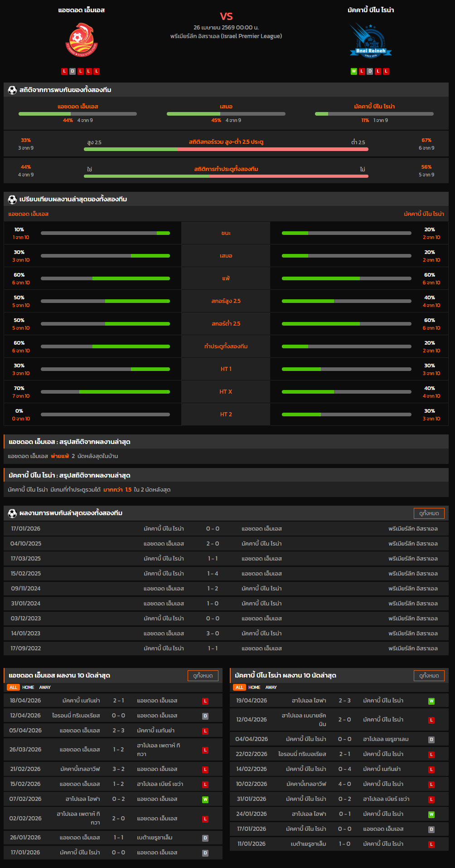The height and width of the screenshot is (868, 455).
Task: Click ดูทั้งหมด button in มัคคาบี้ บีไน ไรน่า last 10 panel
Action: coord(429,675)
